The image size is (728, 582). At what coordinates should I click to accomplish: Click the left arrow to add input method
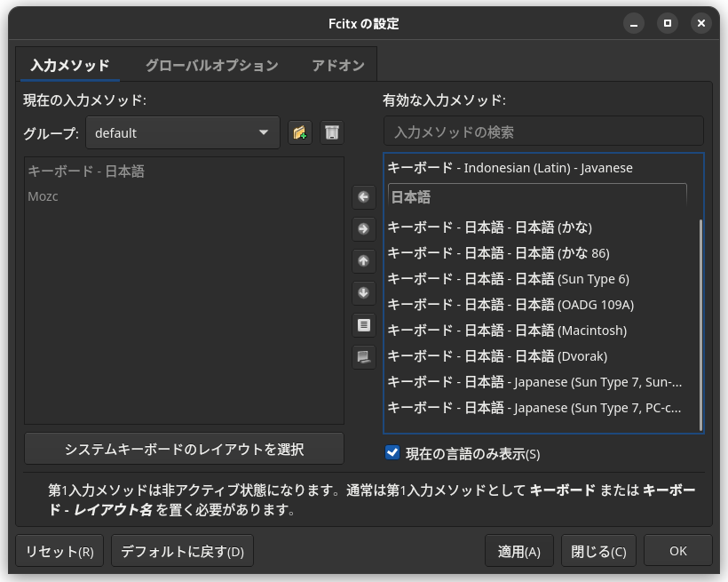pyautogui.click(x=363, y=197)
